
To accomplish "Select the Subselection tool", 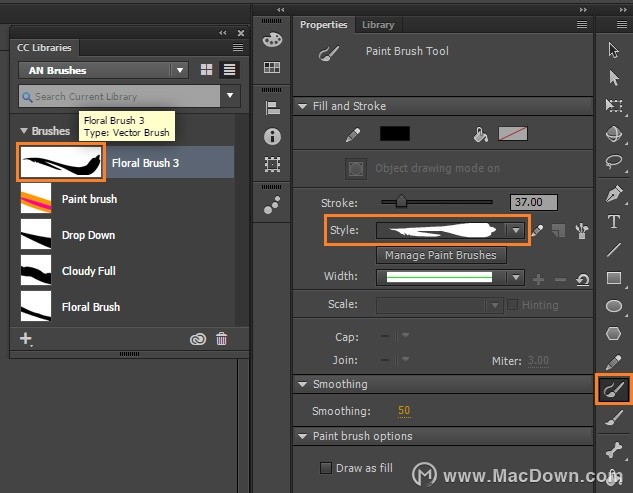I will click(614, 78).
